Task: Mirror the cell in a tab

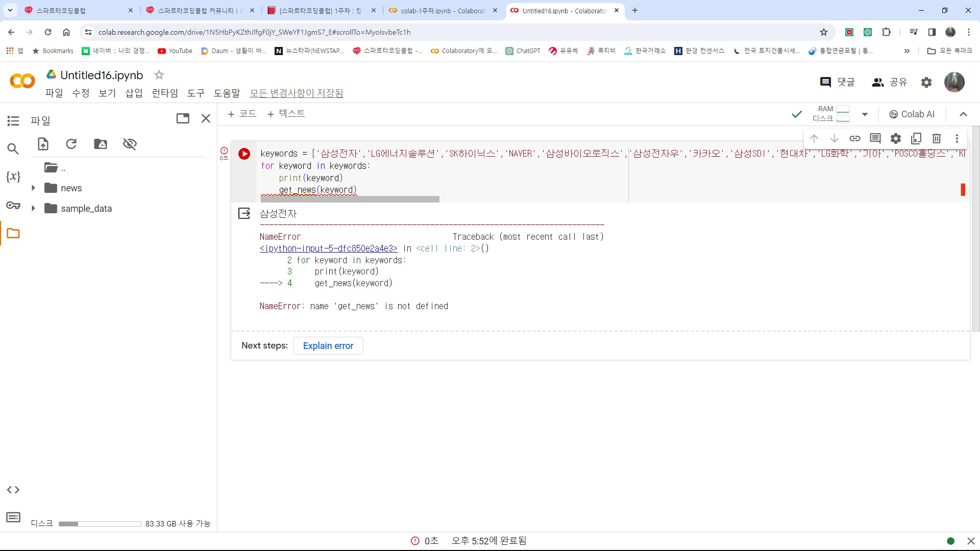Action: (916, 138)
